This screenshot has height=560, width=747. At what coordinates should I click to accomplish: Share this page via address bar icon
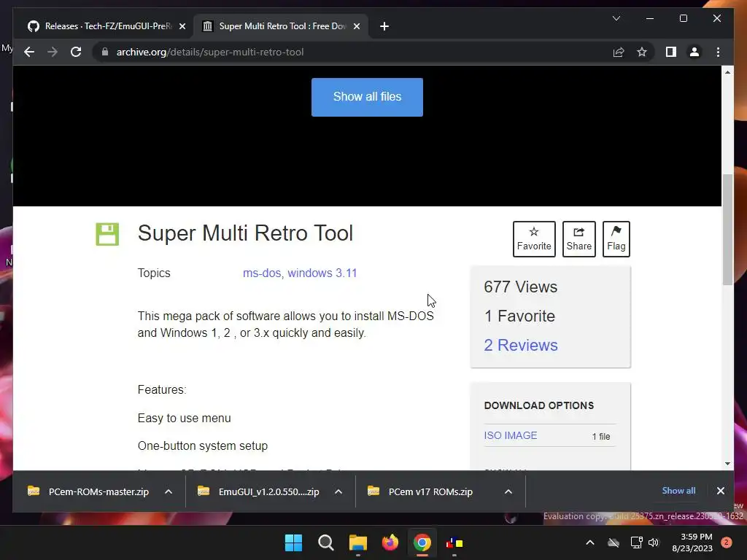point(619,52)
